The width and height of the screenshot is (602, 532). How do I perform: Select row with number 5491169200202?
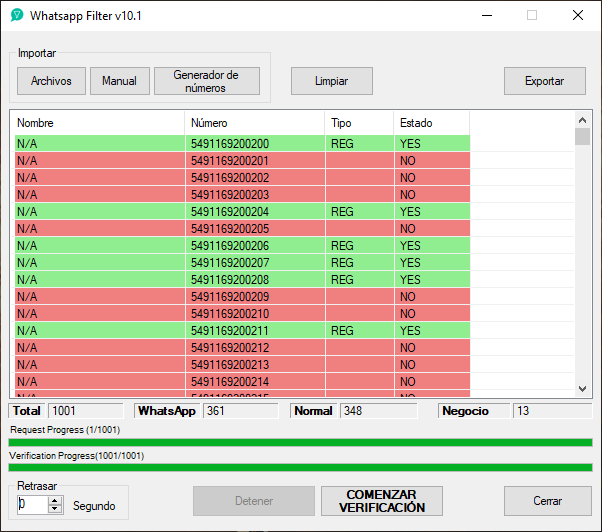click(x=242, y=178)
